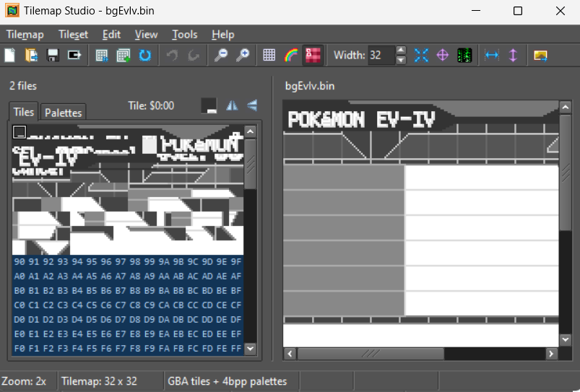Save the tilemap with floppy disk icon
Viewport: 580px width, 392px height.
(53, 55)
